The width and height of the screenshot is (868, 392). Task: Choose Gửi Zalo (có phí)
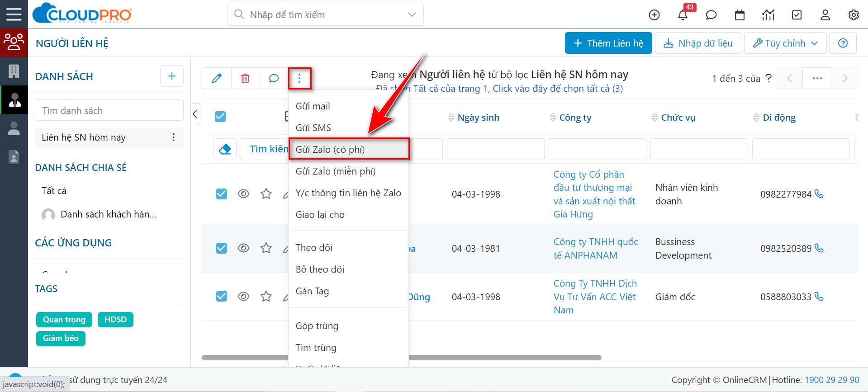pyautogui.click(x=349, y=149)
